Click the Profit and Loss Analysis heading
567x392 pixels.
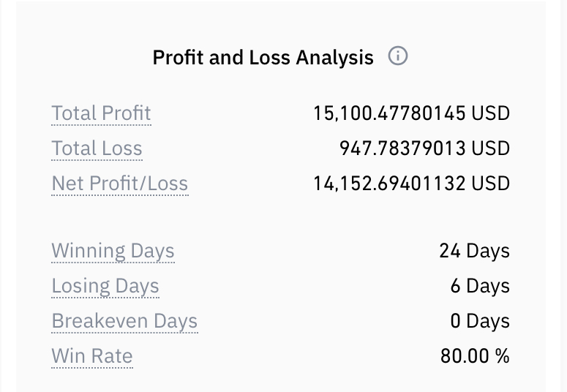[263, 58]
